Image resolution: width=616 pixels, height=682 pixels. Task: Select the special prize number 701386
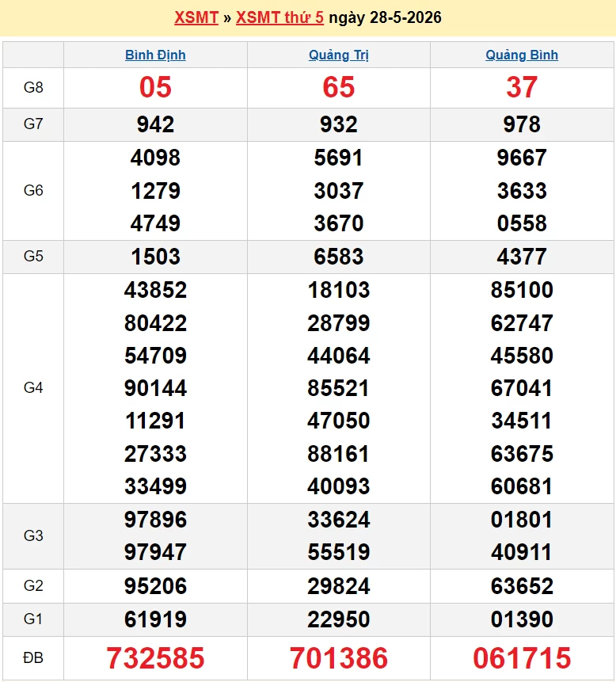339,658
